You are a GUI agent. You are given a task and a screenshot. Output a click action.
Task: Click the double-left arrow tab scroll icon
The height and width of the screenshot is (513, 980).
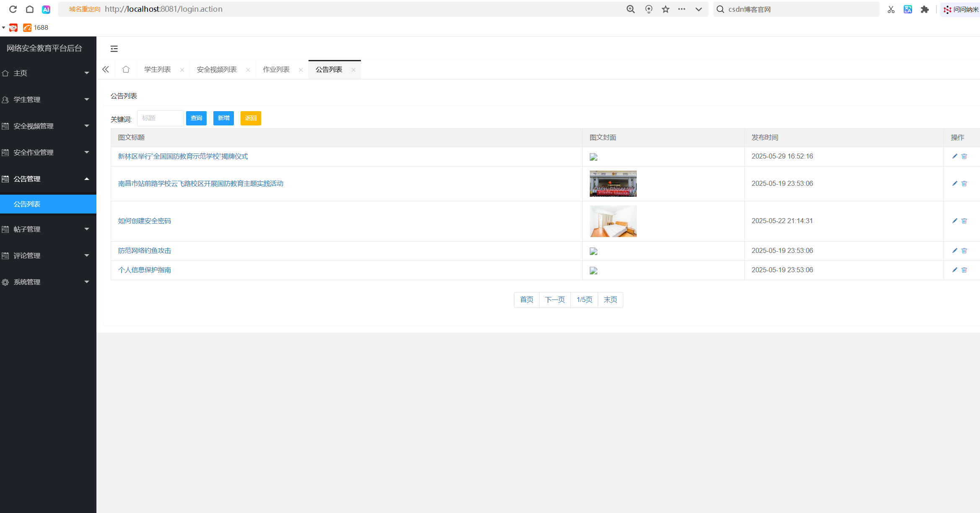tap(106, 70)
